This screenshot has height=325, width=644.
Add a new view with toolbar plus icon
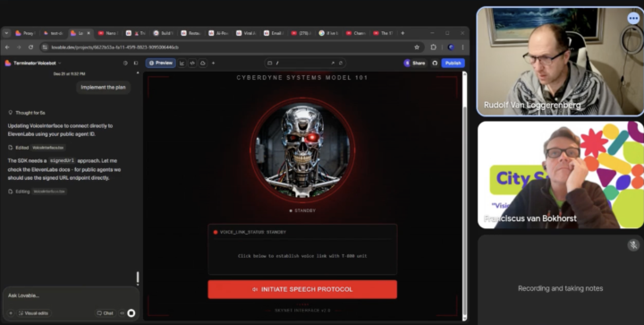coord(213,64)
